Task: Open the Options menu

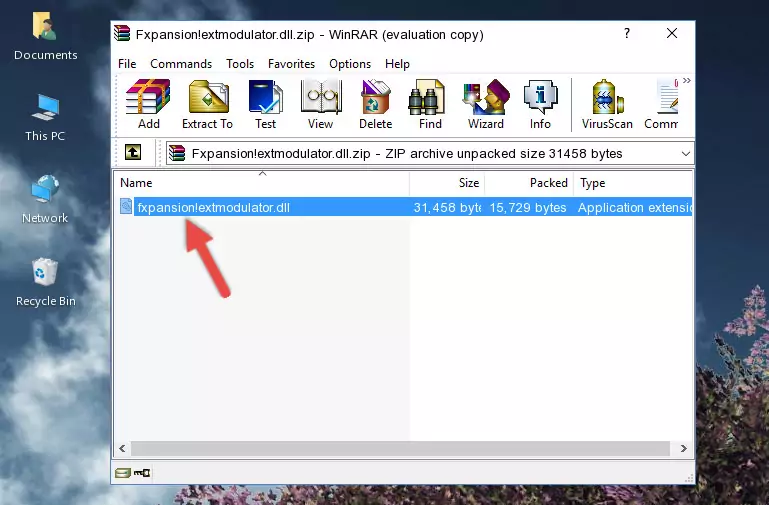Action: point(350,64)
